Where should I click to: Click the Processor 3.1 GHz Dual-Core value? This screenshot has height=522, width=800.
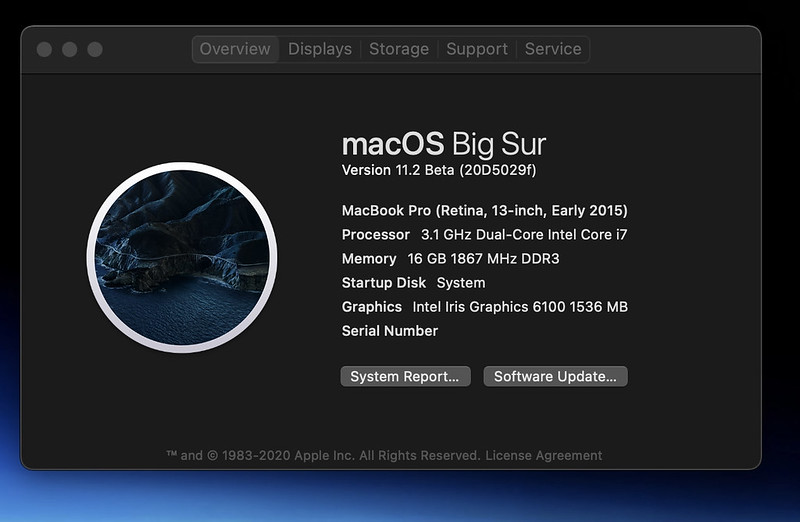coord(524,235)
